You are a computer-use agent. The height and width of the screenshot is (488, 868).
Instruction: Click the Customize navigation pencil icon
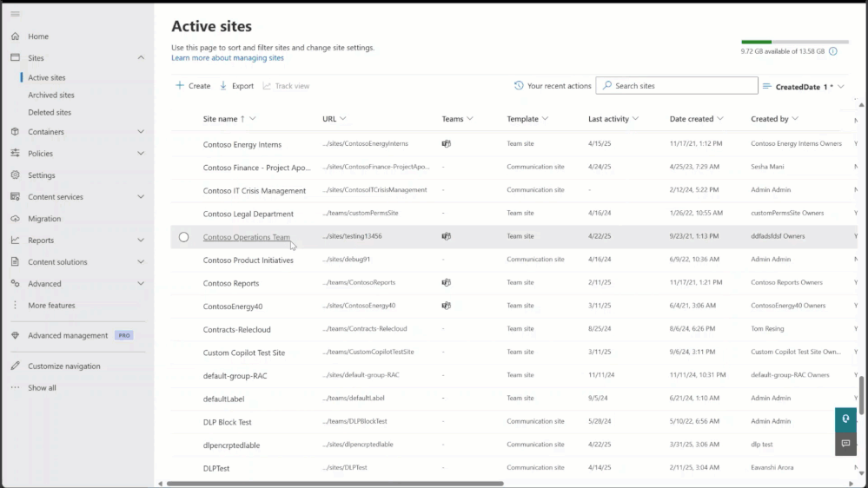[15, 366]
